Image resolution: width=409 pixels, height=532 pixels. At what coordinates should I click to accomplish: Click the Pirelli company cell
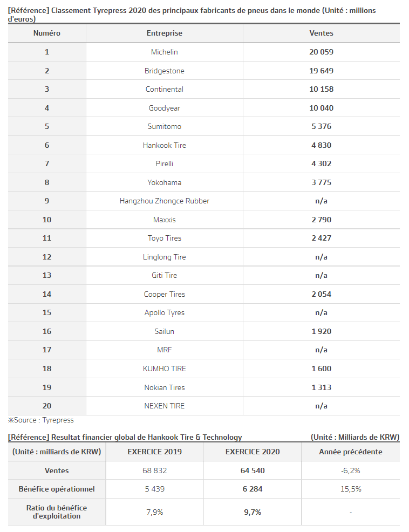(164, 163)
